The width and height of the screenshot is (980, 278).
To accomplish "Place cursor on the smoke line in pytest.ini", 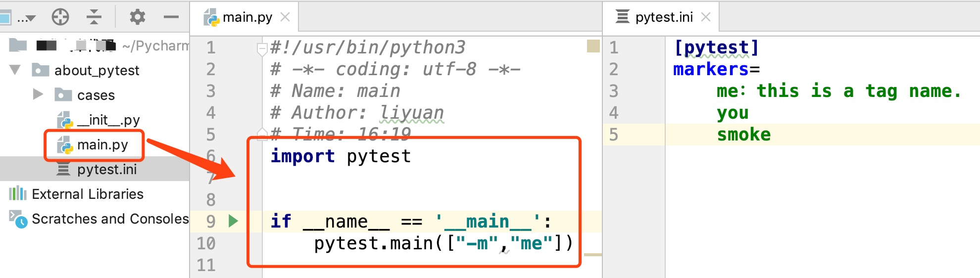I will (x=743, y=135).
